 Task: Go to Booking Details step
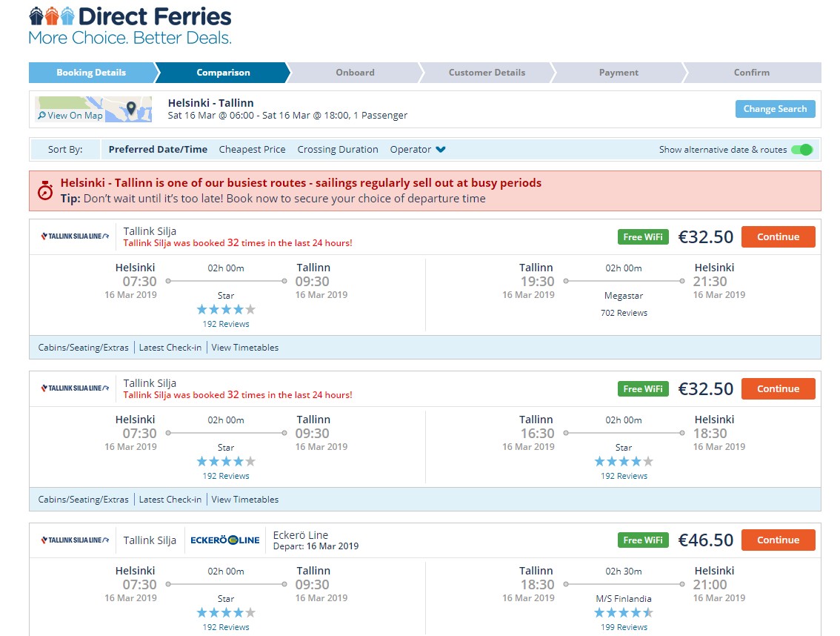pyautogui.click(x=91, y=73)
